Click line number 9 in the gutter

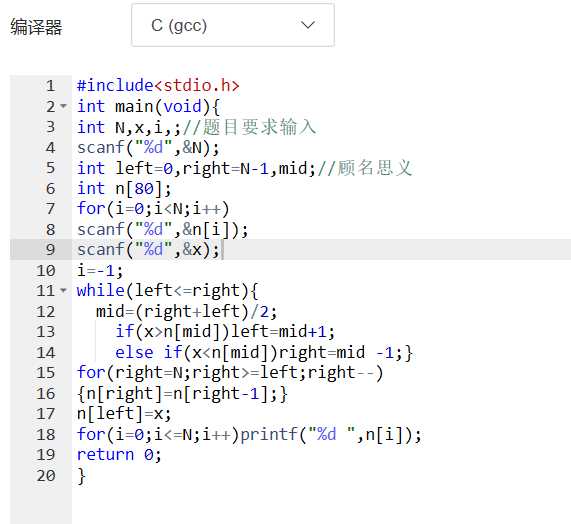click(51, 250)
